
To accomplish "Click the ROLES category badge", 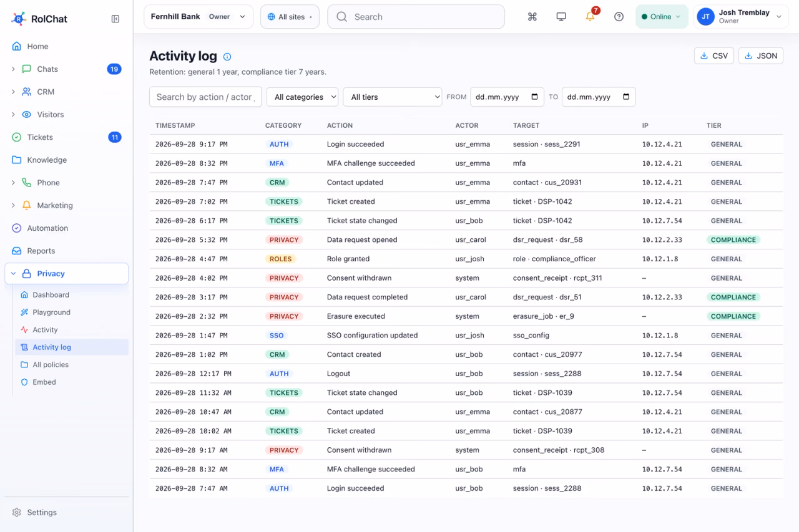I will [x=281, y=259].
